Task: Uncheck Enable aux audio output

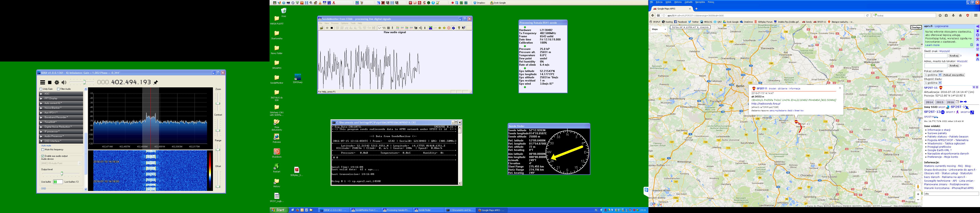Action: (43, 156)
